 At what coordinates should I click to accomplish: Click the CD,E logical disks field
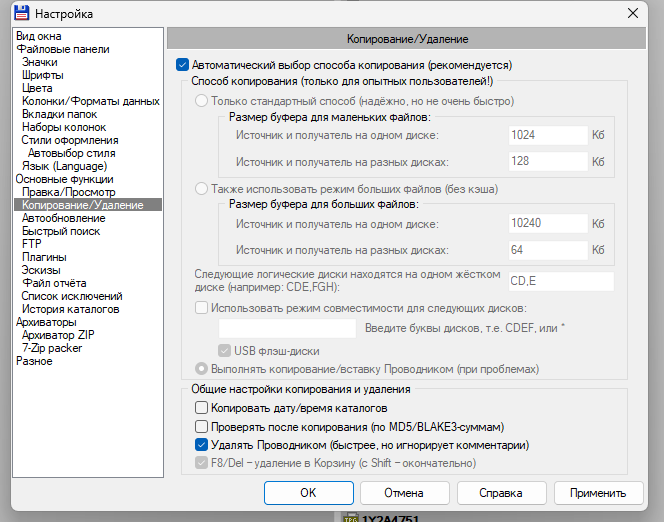(561, 281)
